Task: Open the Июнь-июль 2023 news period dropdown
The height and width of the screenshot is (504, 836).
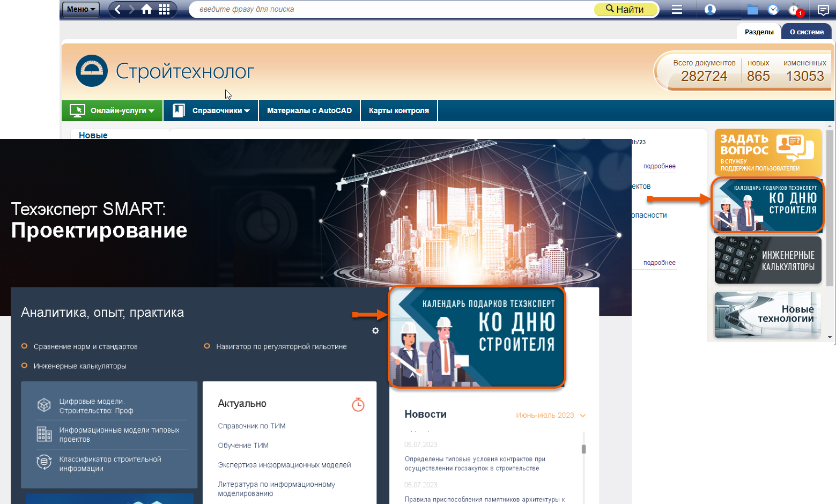Action: (551, 415)
